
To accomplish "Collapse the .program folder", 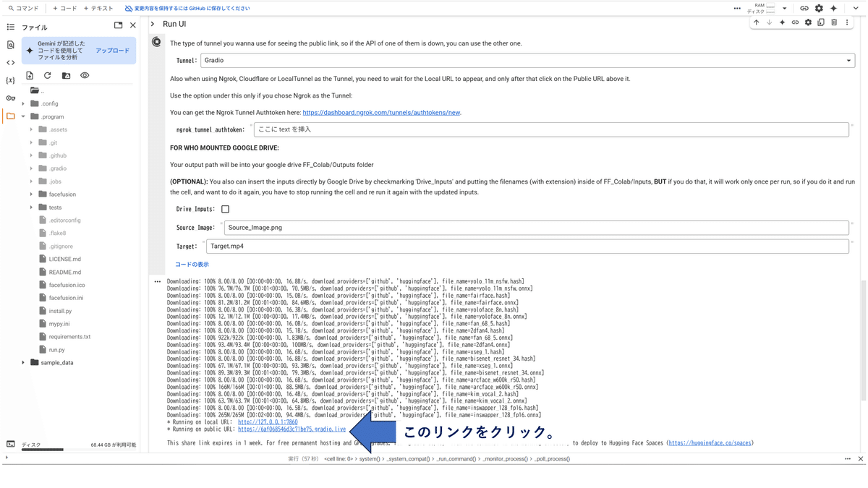I will click(x=23, y=116).
